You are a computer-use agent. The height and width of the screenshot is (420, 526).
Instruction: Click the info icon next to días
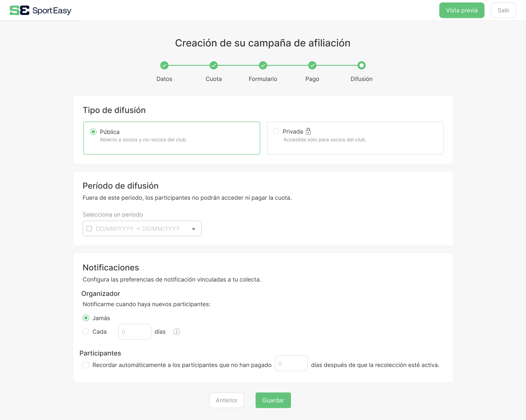pos(176,332)
